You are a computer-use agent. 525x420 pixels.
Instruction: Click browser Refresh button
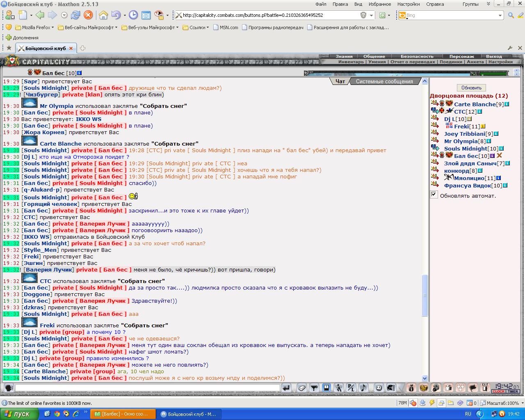(75, 15)
